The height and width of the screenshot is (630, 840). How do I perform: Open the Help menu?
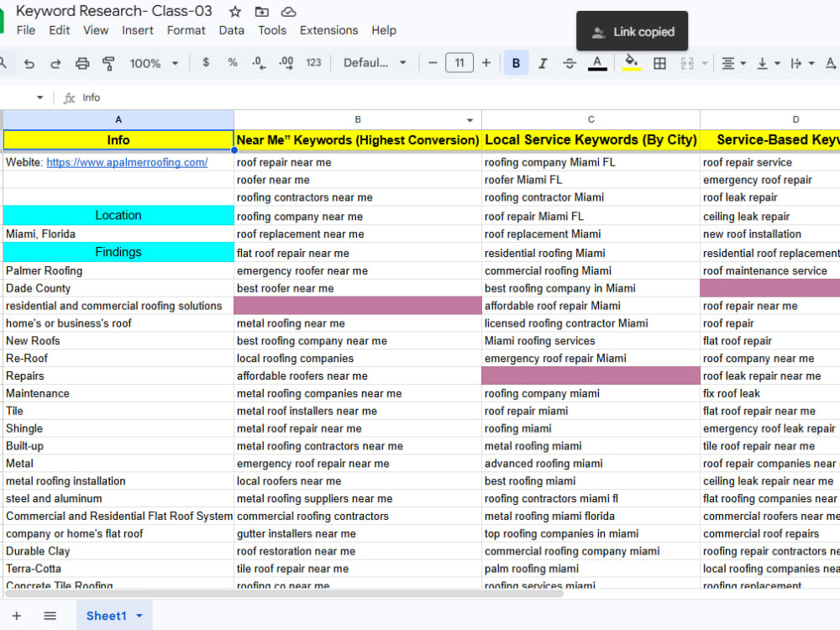click(384, 30)
